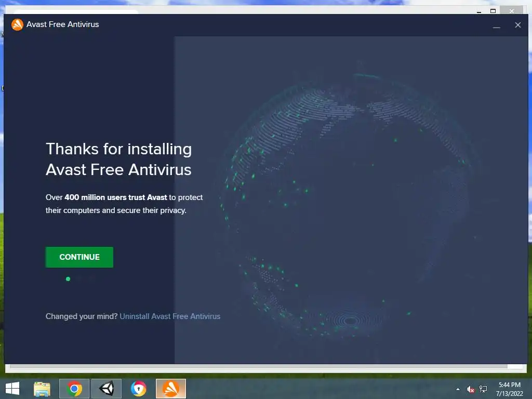Click the Avast logo in title bar
This screenshot has height=399, width=532.
17,24
